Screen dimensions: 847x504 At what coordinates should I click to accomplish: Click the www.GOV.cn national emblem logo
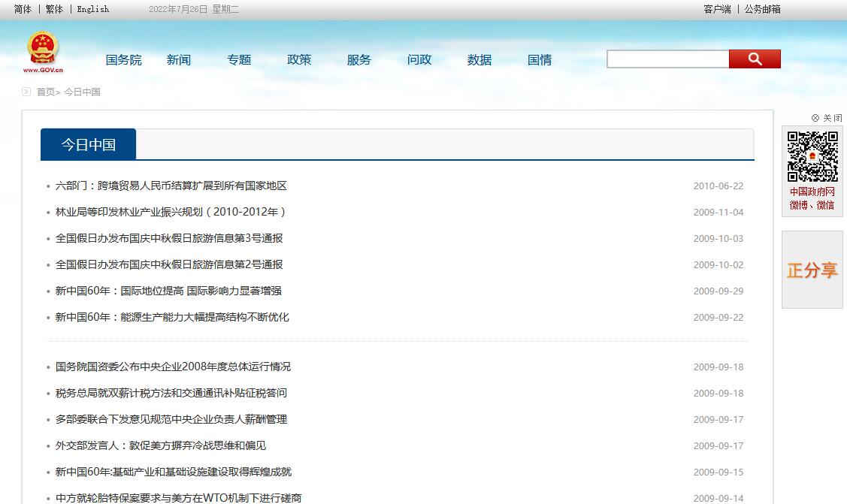coord(44,52)
